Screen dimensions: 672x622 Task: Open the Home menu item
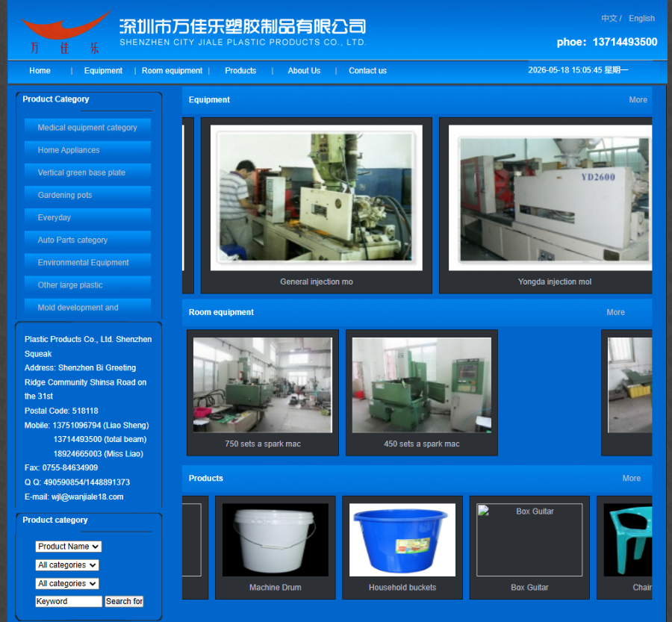[x=40, y=71]
